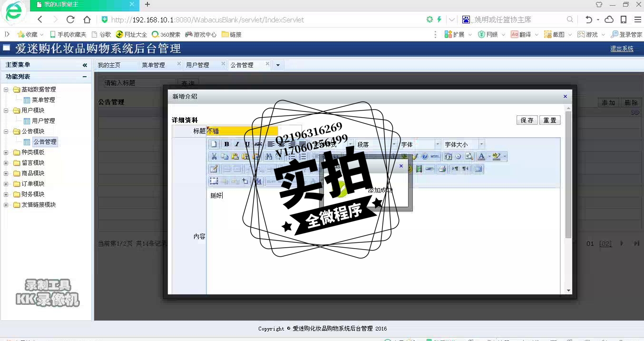The image size is (644, 341).
Task: Expand the 商品模块 tree node
Action: click(6, 173)
